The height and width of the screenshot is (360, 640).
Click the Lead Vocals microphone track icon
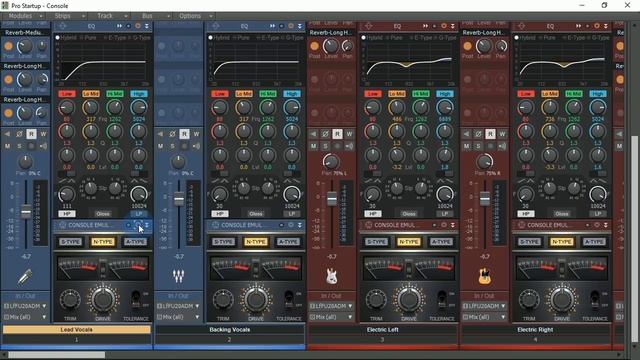[x=24, y=277]
